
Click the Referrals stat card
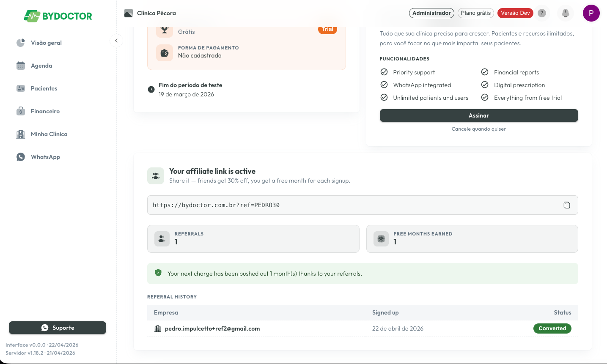[x=253, y=239]
